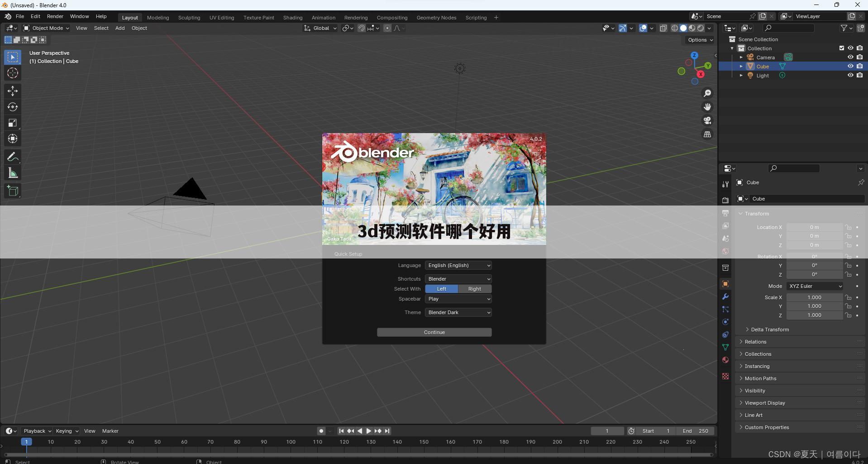Open the viewport Add menu

(120, 28)
